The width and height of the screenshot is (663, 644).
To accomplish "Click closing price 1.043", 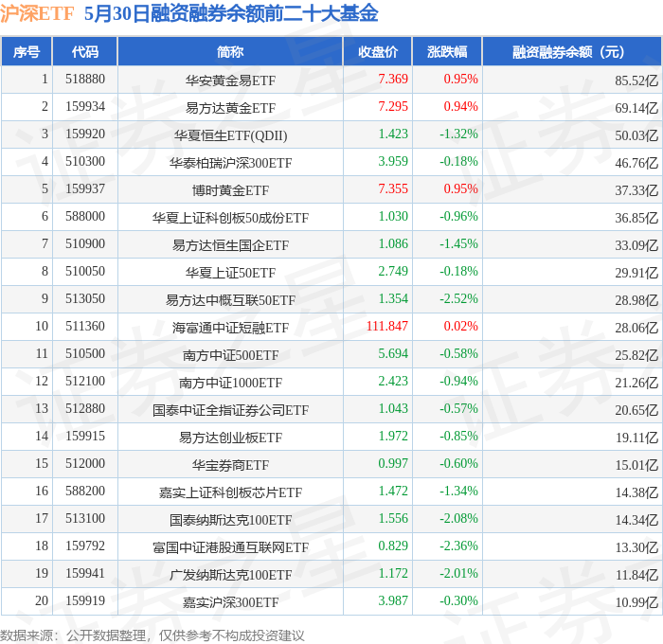I will 393,409.
